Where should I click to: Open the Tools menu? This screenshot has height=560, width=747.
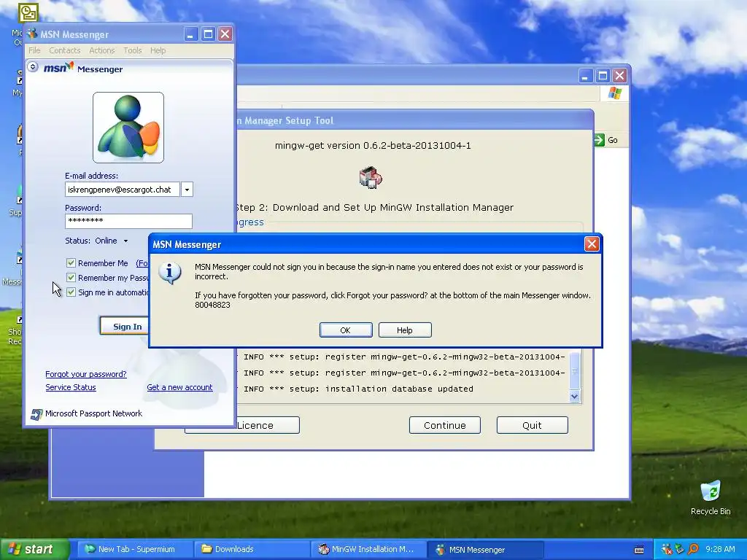pos(133,50)
